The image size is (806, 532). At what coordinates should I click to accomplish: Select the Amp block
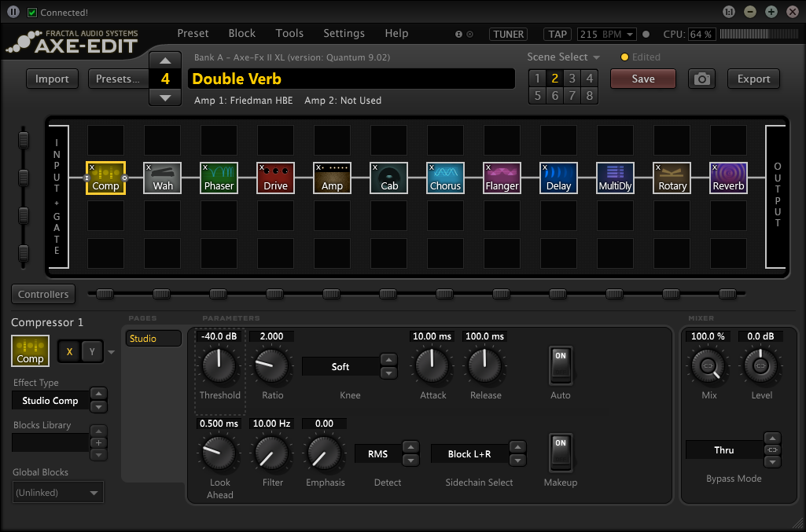point(332,178)
